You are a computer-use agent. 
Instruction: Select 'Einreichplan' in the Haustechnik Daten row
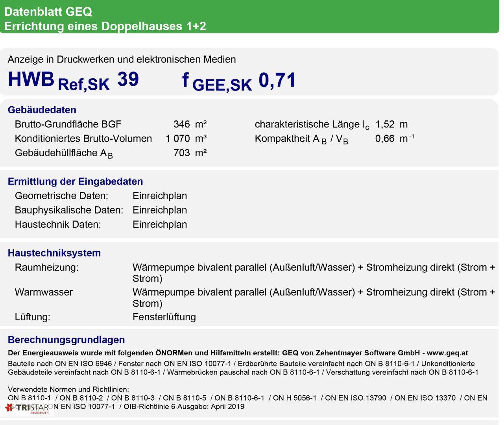[x=160, y=224]
